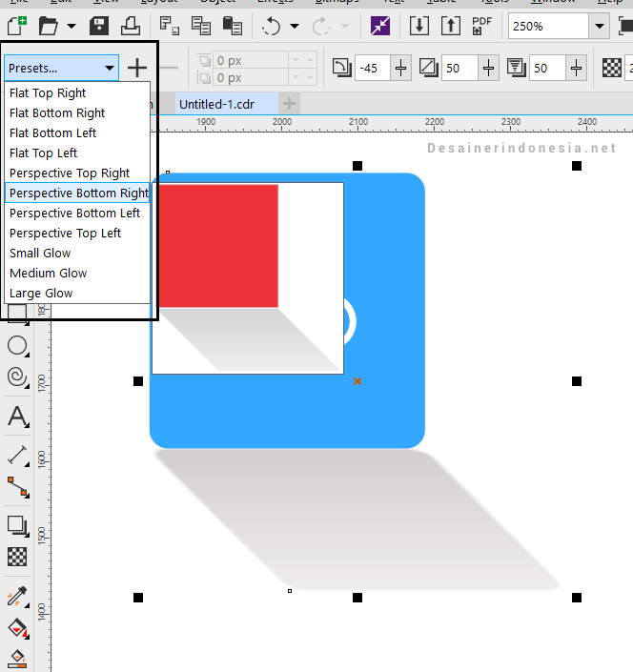Click the Import icon

[419, 26]
